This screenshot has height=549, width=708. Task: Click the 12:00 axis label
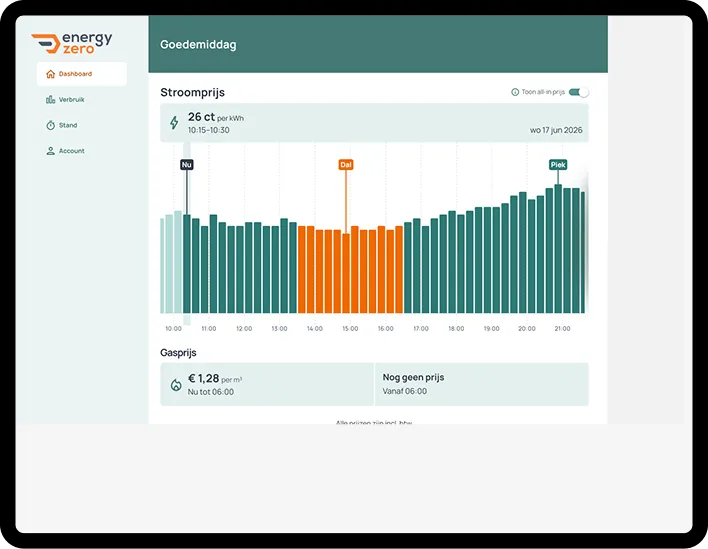(x=244, y=329)
